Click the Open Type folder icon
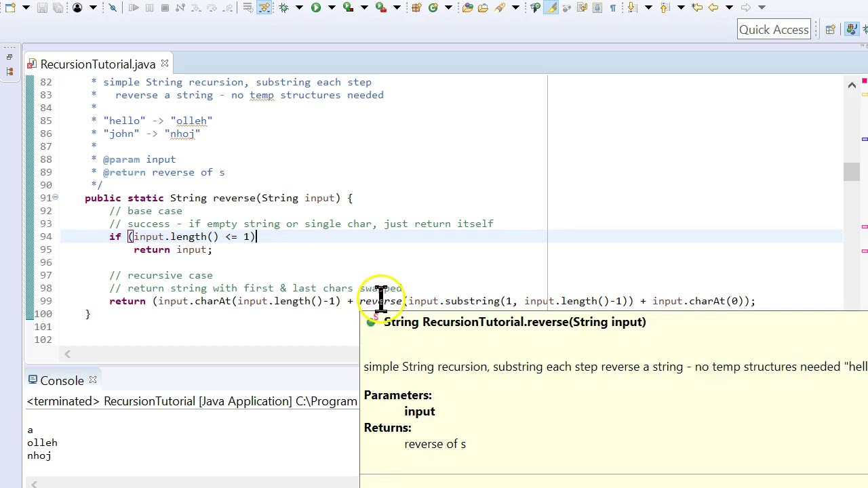 coord(467,7)
